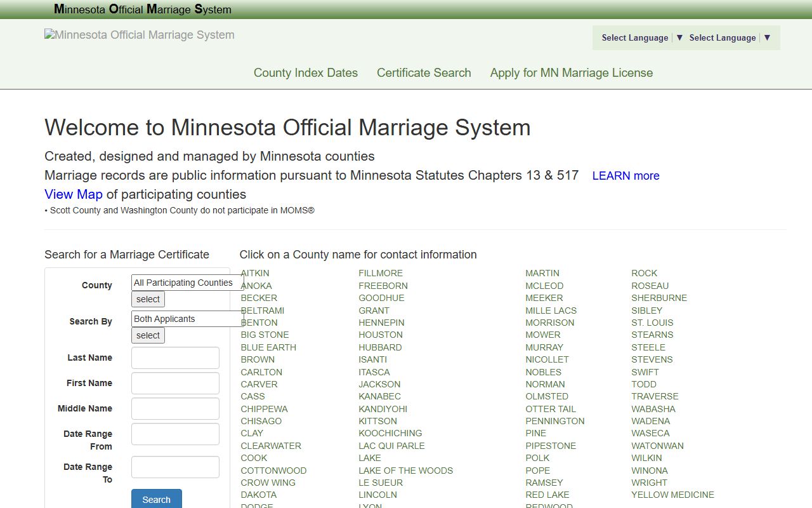Open the Certificate Search page
The image size is (812, 508).
coord(424,72)
